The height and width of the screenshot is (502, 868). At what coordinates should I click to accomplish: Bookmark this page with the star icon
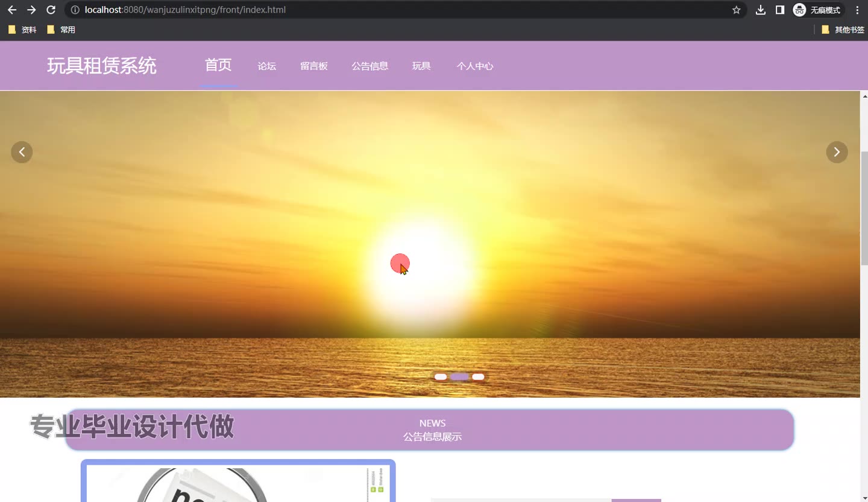pyautogui.click(x=736, y=10)
